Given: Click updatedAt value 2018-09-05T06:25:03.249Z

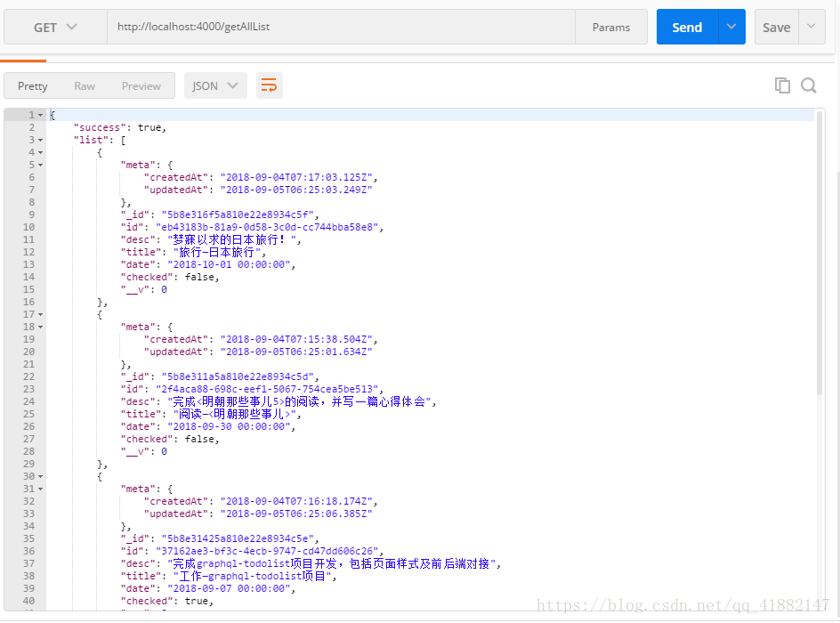Looking at the screenshot, I should (296, 190).
